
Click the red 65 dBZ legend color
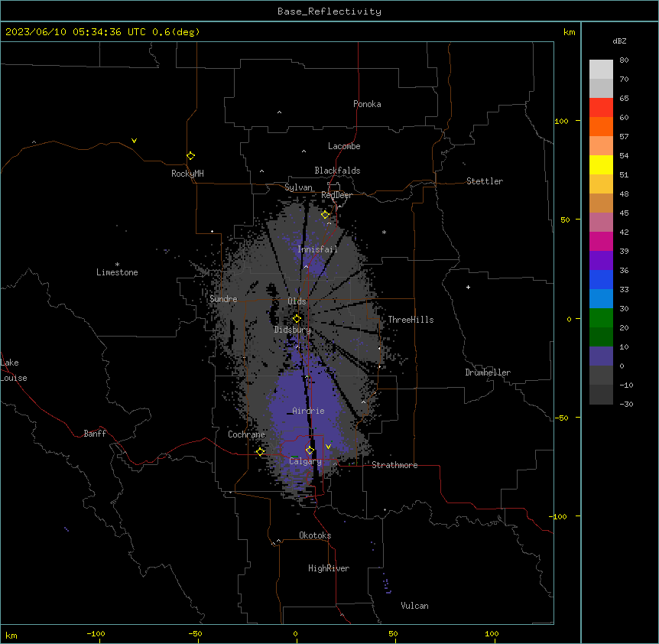pos(601,107)
